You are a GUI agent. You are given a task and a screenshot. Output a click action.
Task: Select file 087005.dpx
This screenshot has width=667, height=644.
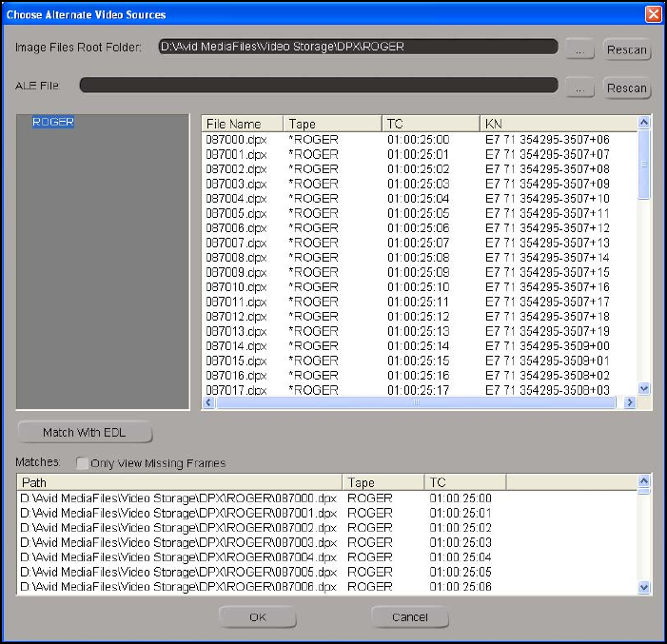[x=237, y=213]
